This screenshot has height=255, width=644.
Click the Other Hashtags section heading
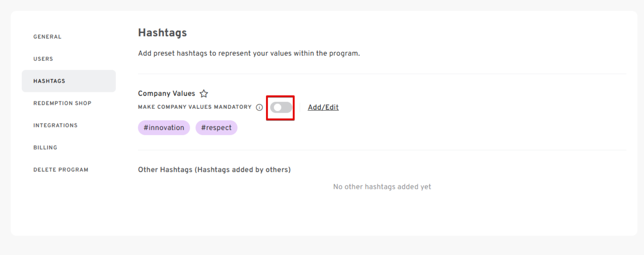[x=214, y=170]
